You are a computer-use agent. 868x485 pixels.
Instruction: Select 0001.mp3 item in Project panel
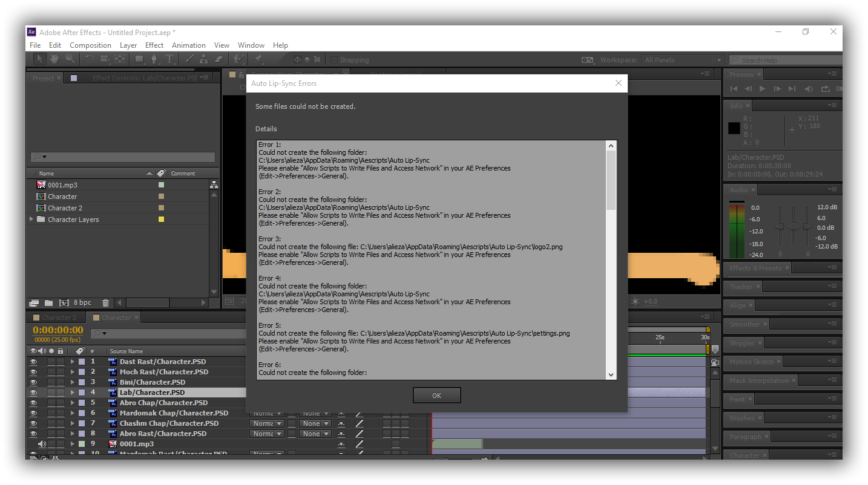(62, 185)
